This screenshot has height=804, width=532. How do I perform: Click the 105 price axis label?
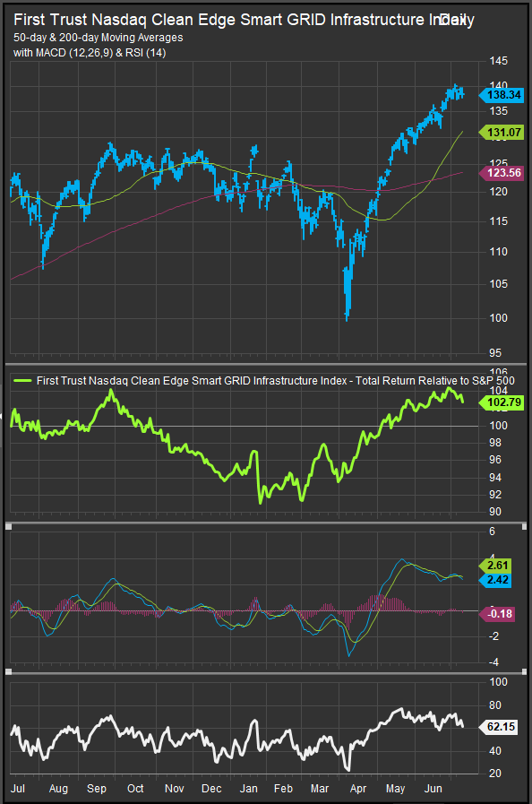point(499,283)
